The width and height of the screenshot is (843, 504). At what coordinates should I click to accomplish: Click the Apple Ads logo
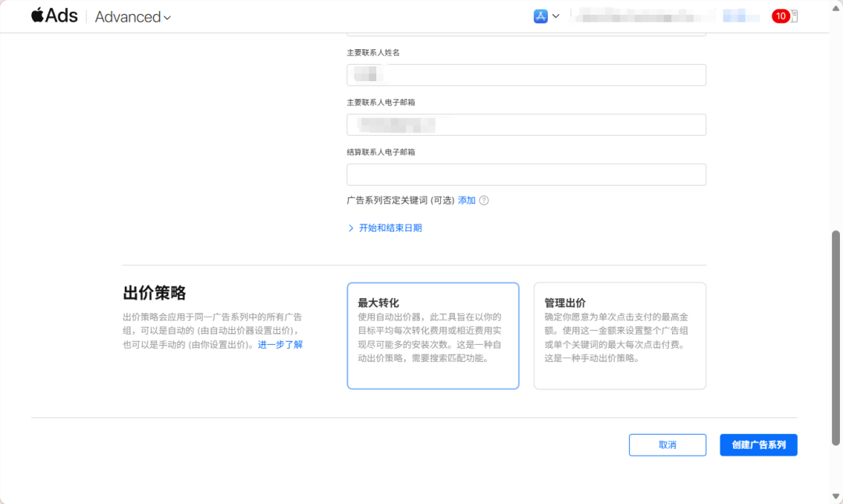click(55, 16)
